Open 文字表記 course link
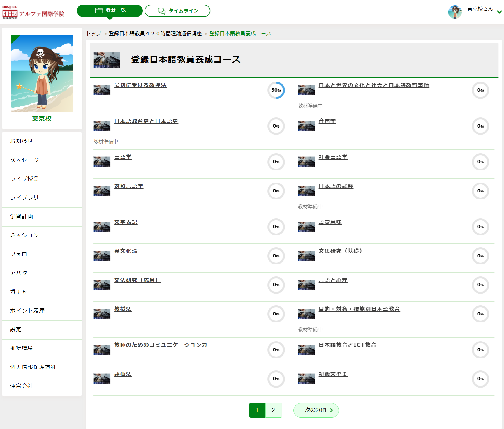Image resolution: width=504 pixels, height=429 pixels. (126, 222)
